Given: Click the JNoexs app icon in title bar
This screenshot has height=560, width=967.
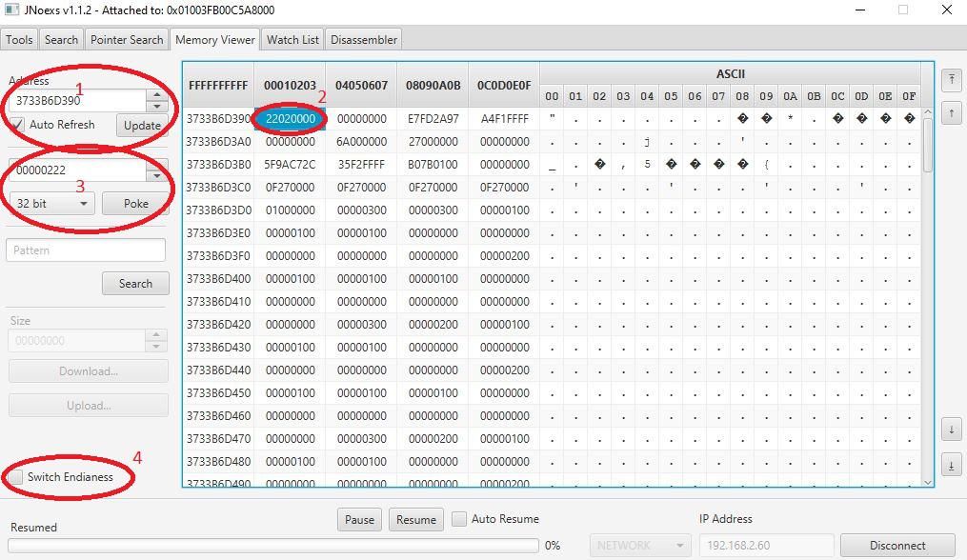Looking at the screenshot, I should pos(10,10).
